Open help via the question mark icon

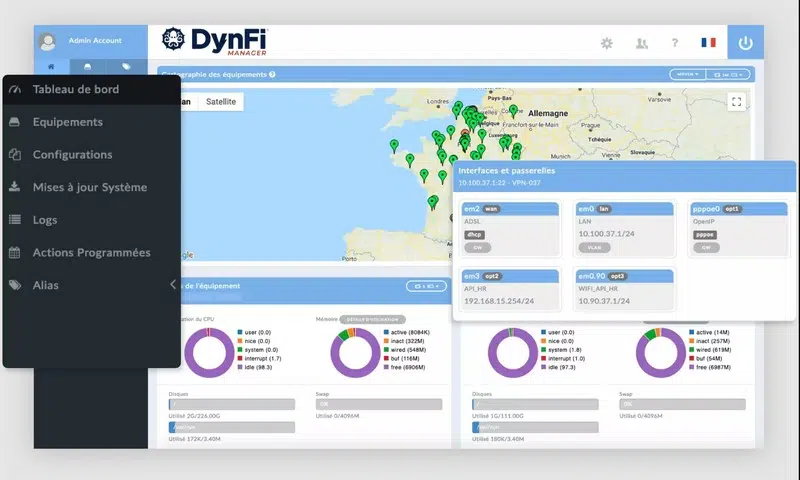675,43
